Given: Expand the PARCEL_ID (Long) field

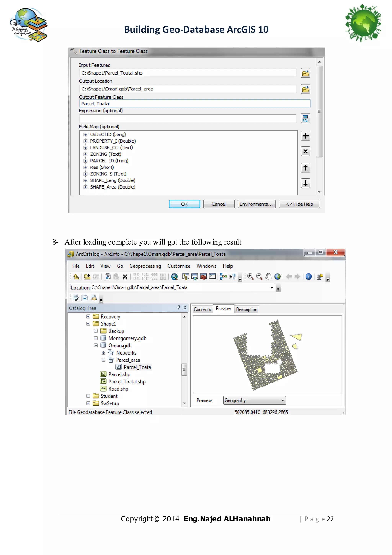Looking at the screenshot, I should (x=85, y=161).
